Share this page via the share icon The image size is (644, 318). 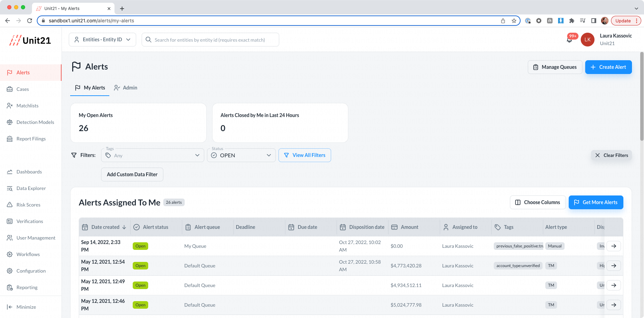point(503,21)
